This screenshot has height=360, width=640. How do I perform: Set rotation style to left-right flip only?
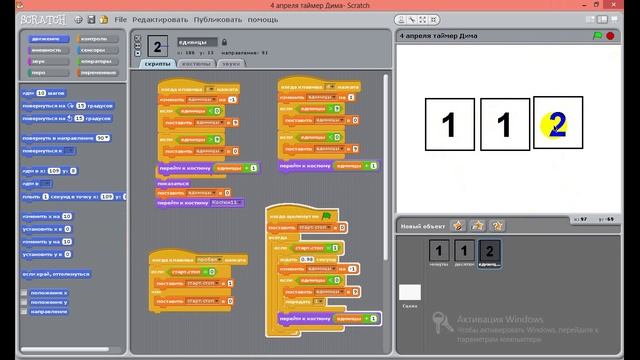point(138,46)
